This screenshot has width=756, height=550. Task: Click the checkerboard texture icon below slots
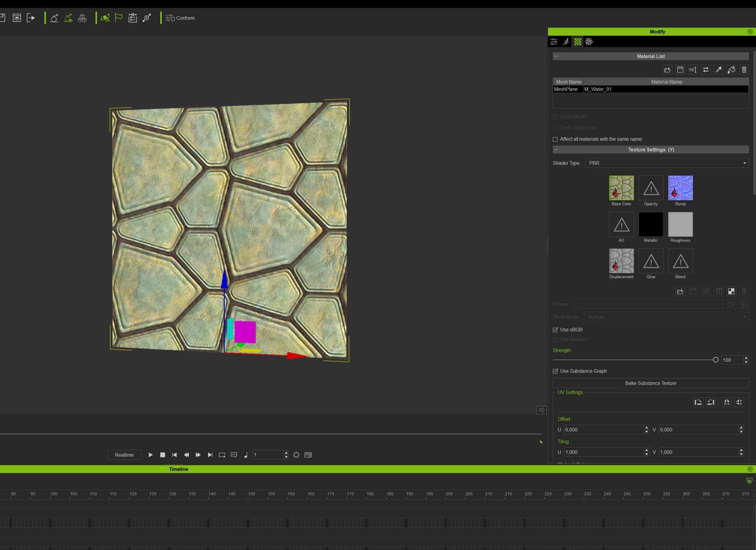point(731,291)
